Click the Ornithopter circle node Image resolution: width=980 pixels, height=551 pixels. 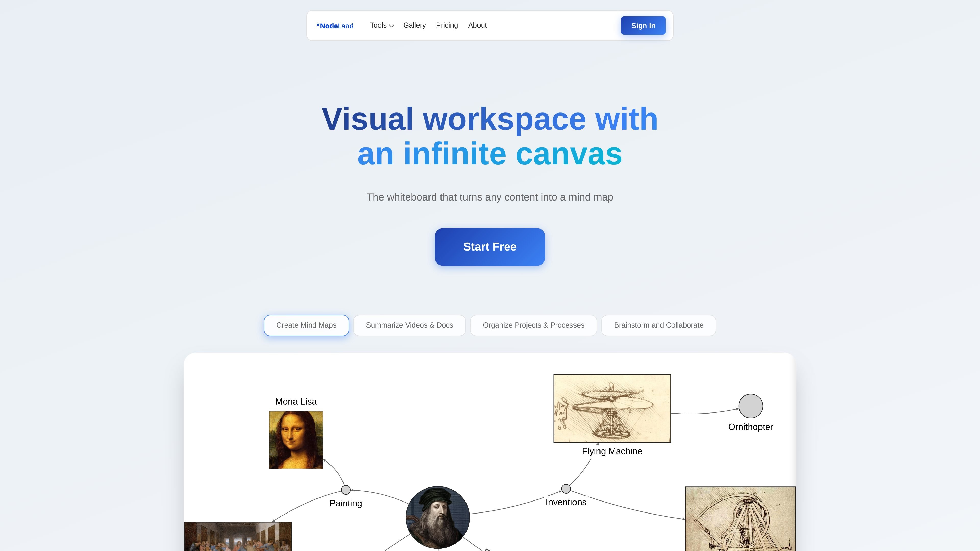(x=750, y=406)
